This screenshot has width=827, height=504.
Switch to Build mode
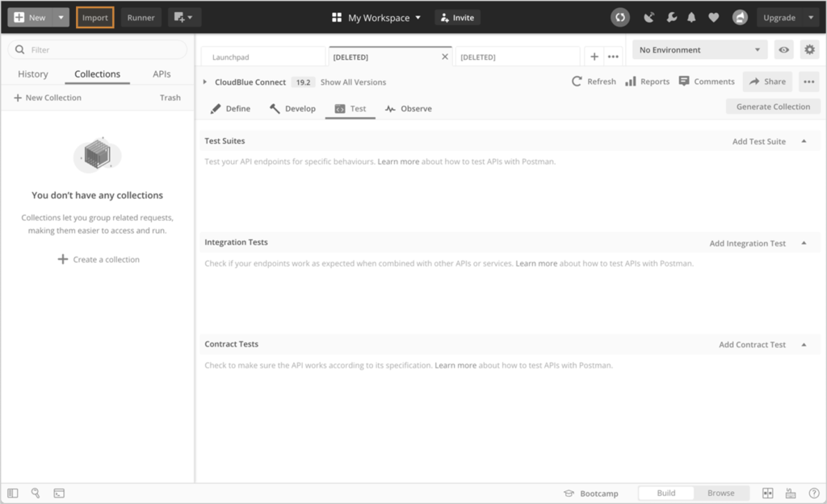coord(666,493)
